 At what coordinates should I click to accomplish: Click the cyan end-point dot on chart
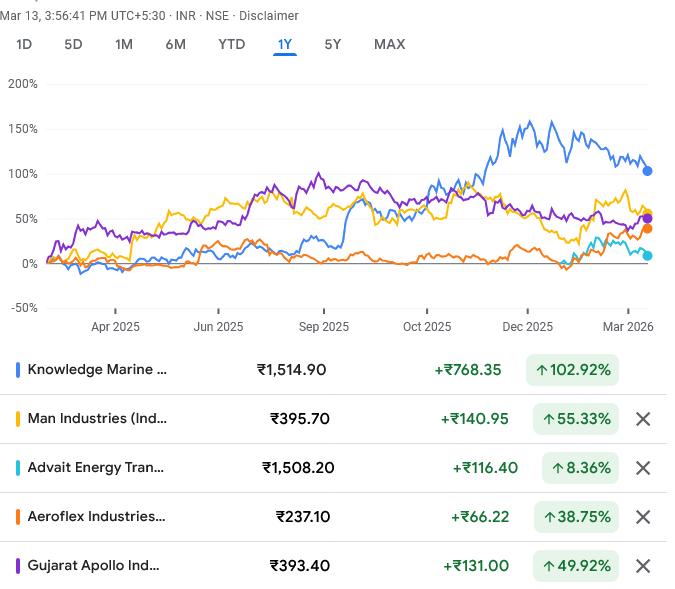pos(647,256)
